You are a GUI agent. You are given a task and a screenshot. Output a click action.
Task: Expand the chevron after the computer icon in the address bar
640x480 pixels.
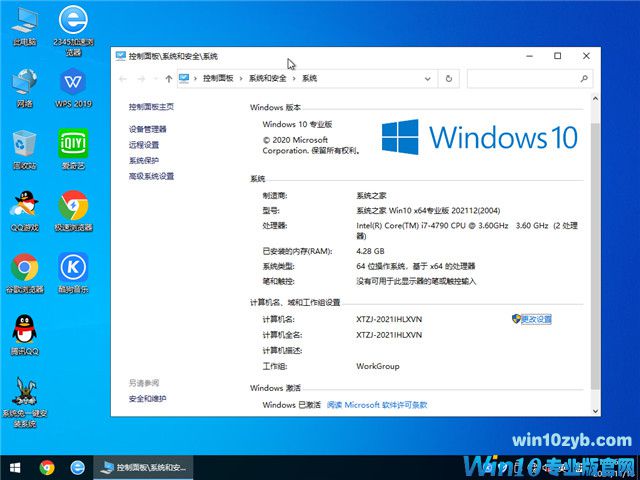195,78
